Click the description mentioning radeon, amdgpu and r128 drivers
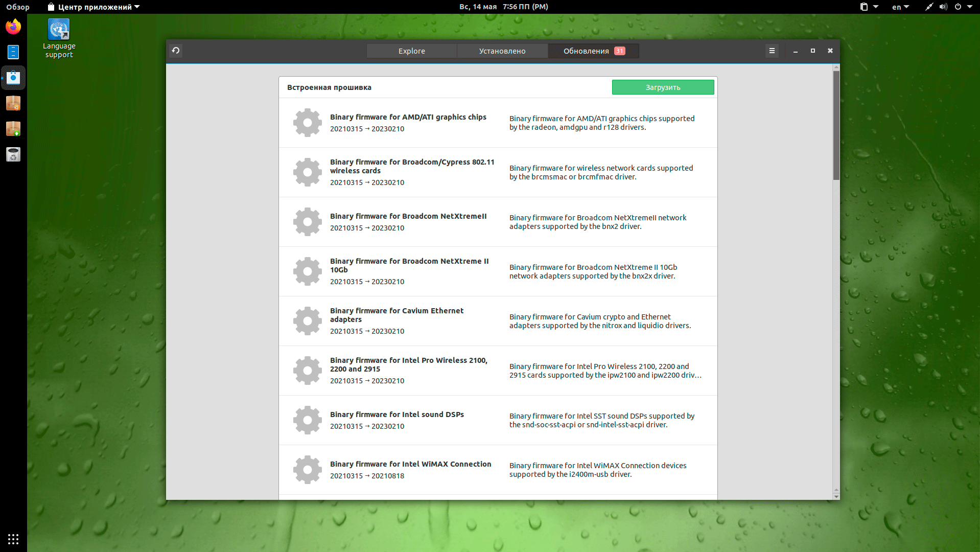 [602, 123]
